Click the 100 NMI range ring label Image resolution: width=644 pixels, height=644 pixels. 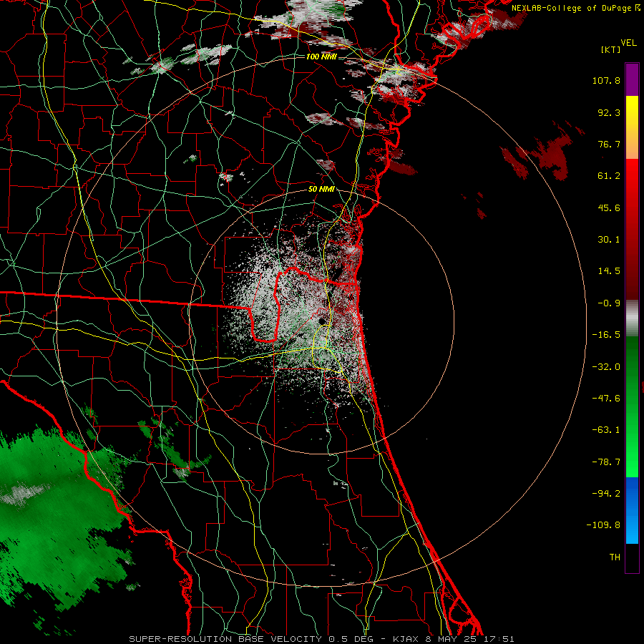[x=321, y=57]
